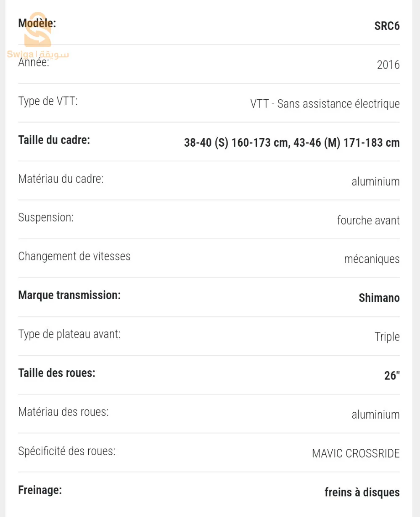Select the "mécaniques" value
This screenshot has height=517, width=420.
372,259
